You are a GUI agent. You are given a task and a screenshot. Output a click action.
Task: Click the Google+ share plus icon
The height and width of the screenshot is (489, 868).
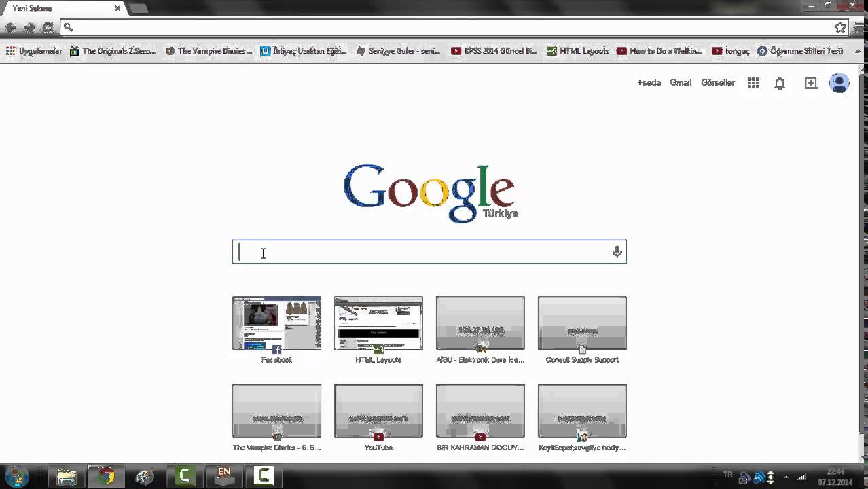(811, 83)
